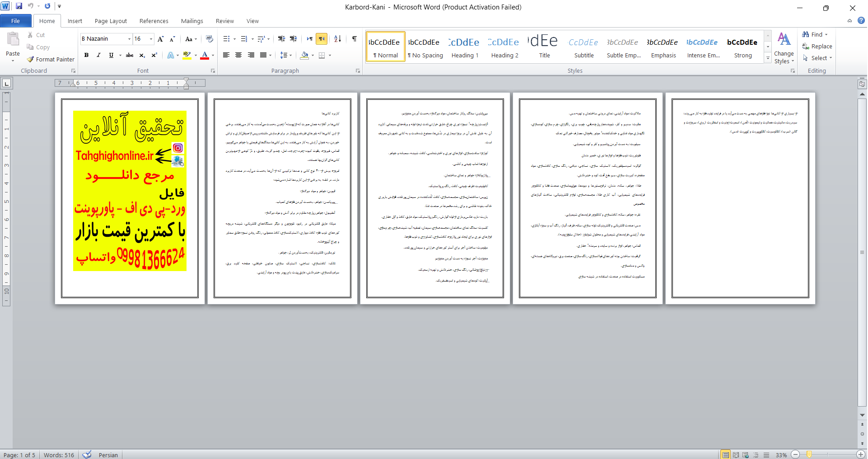Apply the No Spacing style

[x=425, y=47]
